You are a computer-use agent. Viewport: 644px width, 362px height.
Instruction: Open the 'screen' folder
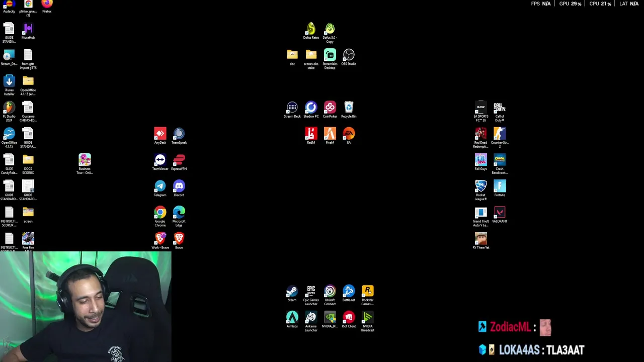point(28,214)
